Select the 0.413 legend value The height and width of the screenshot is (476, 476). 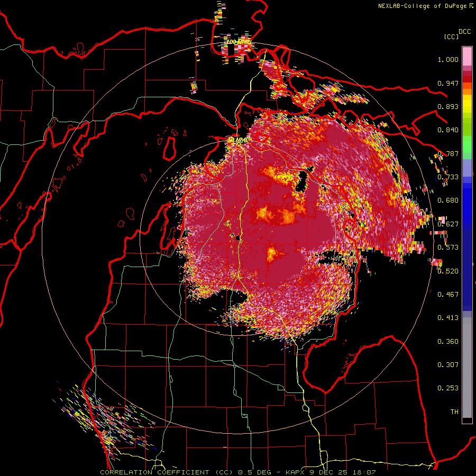[448, 318]
